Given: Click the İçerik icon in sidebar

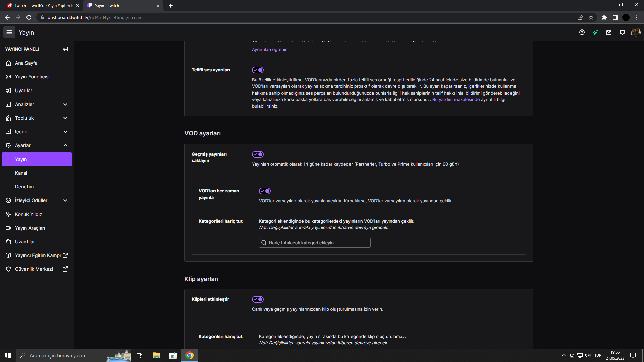Looking at the screenshot, I should point(8,132).
